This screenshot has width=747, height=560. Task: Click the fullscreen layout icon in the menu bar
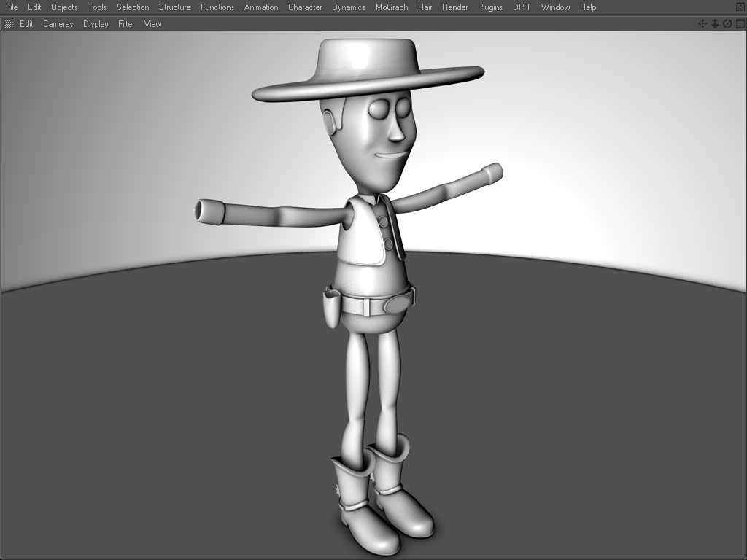[740, 7]
